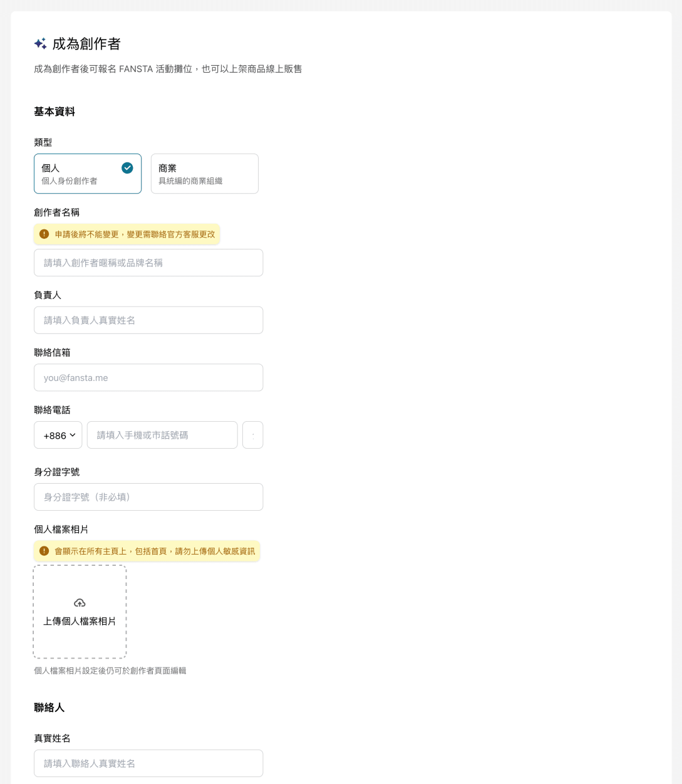Click the warning icon in the 創作者名稱 notice

[x=44, y=234]
